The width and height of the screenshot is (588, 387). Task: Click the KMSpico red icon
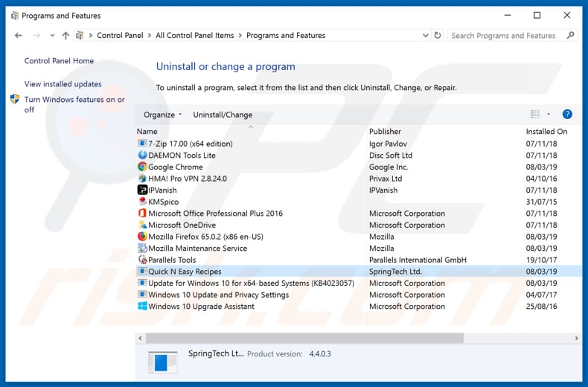point(142,202)
